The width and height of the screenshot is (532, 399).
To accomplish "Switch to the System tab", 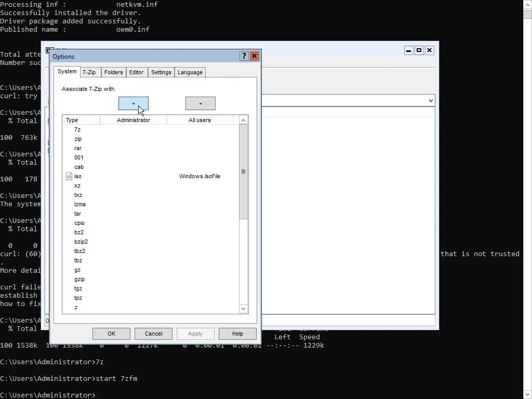I will point(67,72).
